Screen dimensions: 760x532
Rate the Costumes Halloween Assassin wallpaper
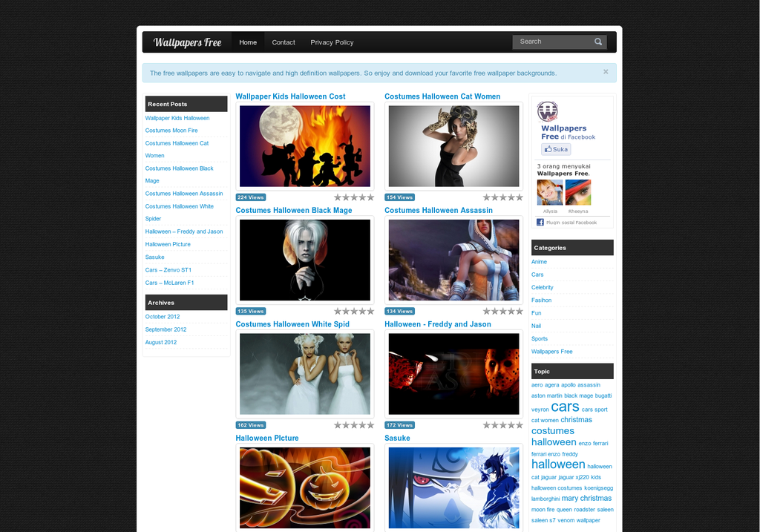click(x=502, y=311)
